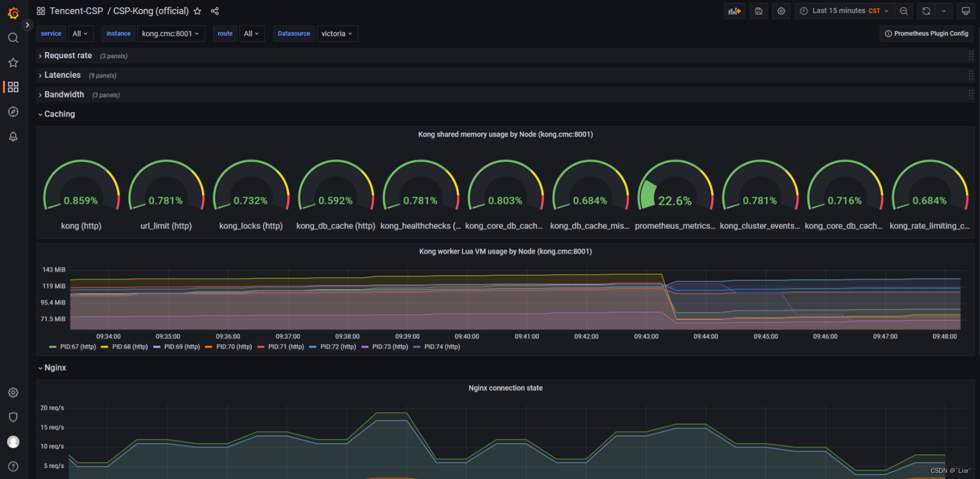Click the Tencent-CSP folder breadcrumb
Screen dimensions: 980x479
[76, 11]
